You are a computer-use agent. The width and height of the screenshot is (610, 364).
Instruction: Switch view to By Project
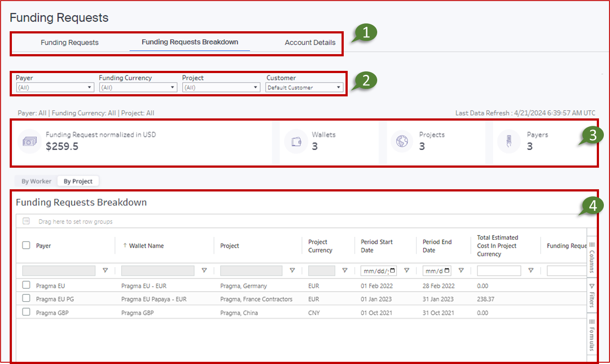point(78,181)
